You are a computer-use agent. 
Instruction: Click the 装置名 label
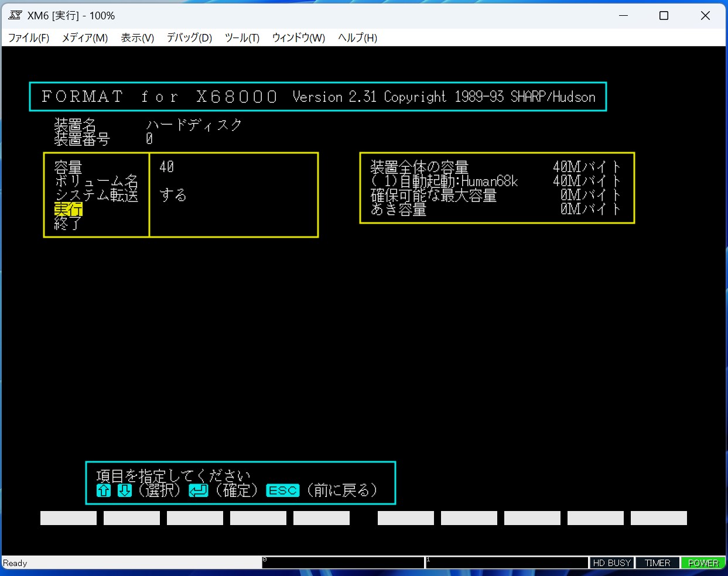(75, 125)
